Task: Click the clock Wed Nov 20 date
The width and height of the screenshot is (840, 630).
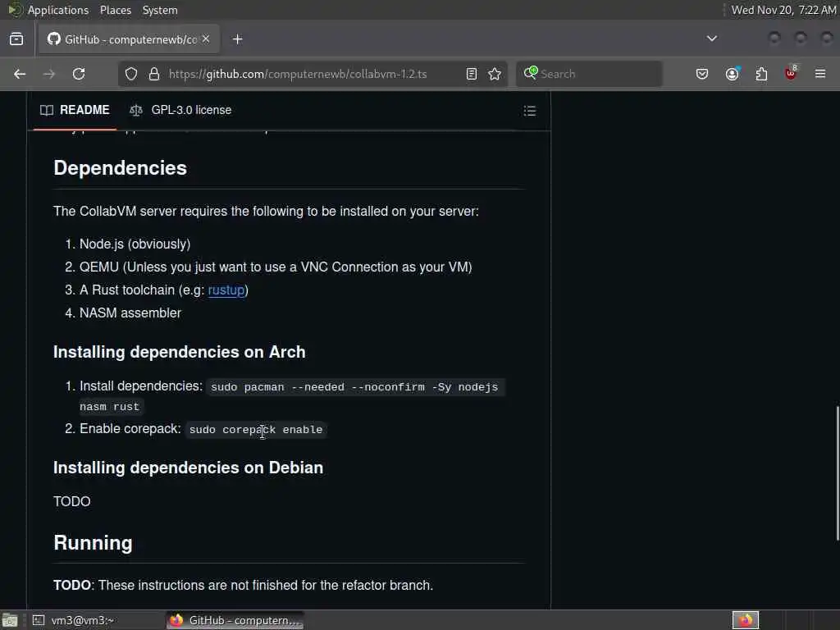Action: click(783, 10)
